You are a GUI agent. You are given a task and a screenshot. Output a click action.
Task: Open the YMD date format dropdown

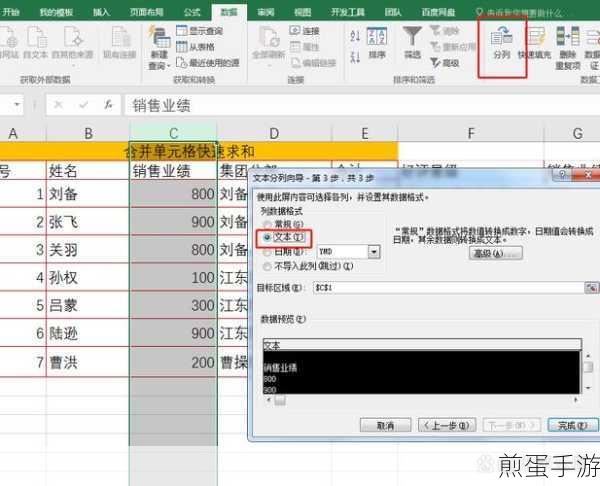point(374,252)
